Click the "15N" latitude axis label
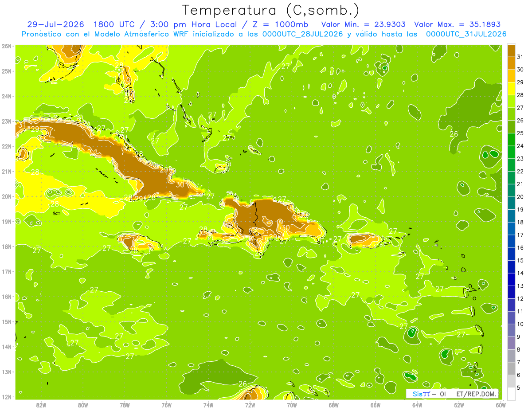The image size is (532, 411). click(7, 322)
